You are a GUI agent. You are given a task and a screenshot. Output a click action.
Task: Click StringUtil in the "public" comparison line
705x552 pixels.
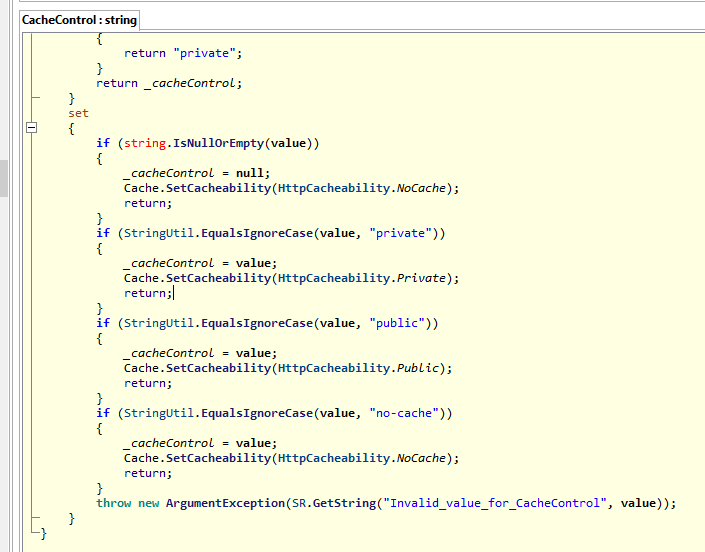coord(159,323)
